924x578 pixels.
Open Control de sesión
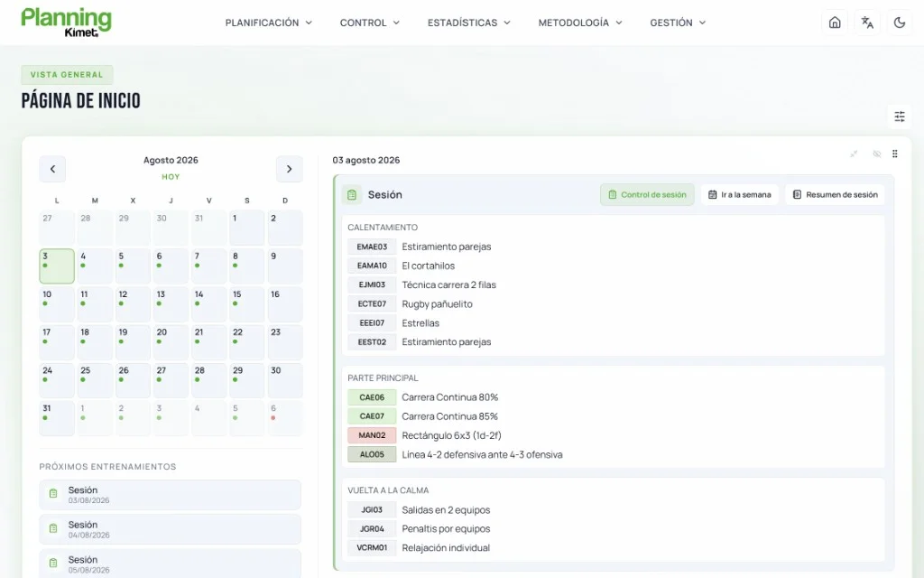(647, 195)
